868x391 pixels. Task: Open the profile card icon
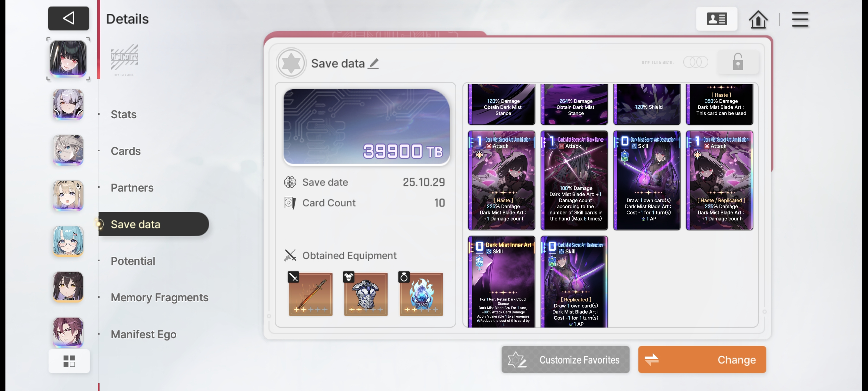[717, 19]
